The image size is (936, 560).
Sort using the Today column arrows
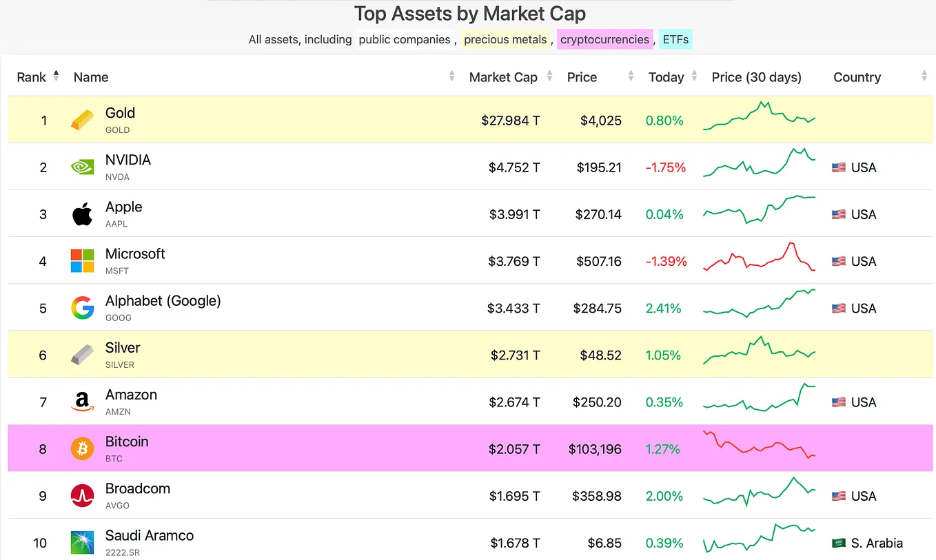(695, 76)
